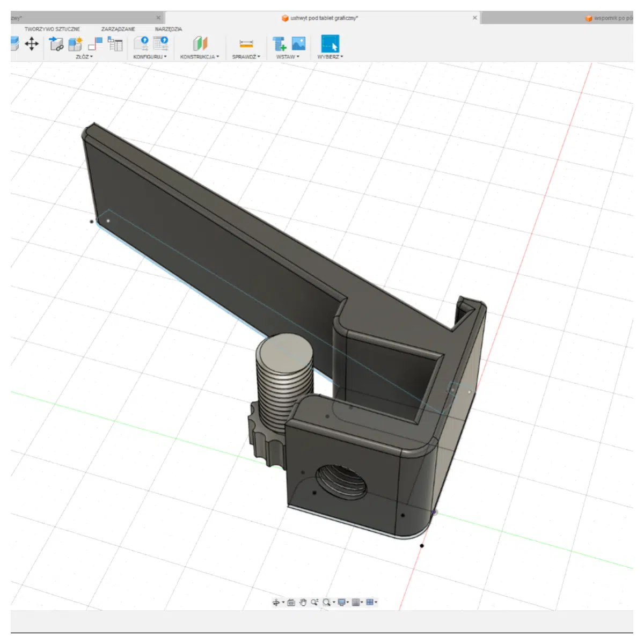Viewport: 644px width, 644px height.
Task: Expand the SPRAWDŹ dropdown menu
Action: pos(246,56)
